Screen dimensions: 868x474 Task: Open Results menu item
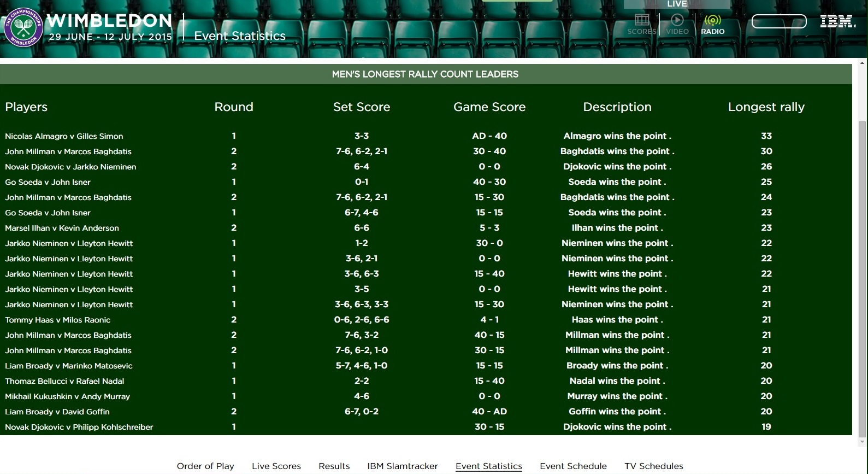tap(334, 466)
